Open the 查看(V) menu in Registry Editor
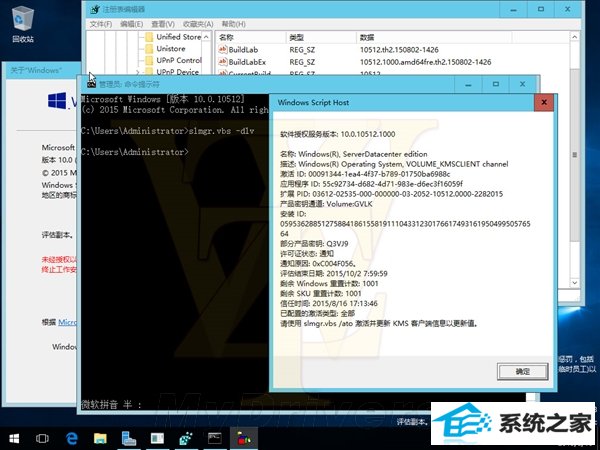600x450 pixels. [163, 24]
